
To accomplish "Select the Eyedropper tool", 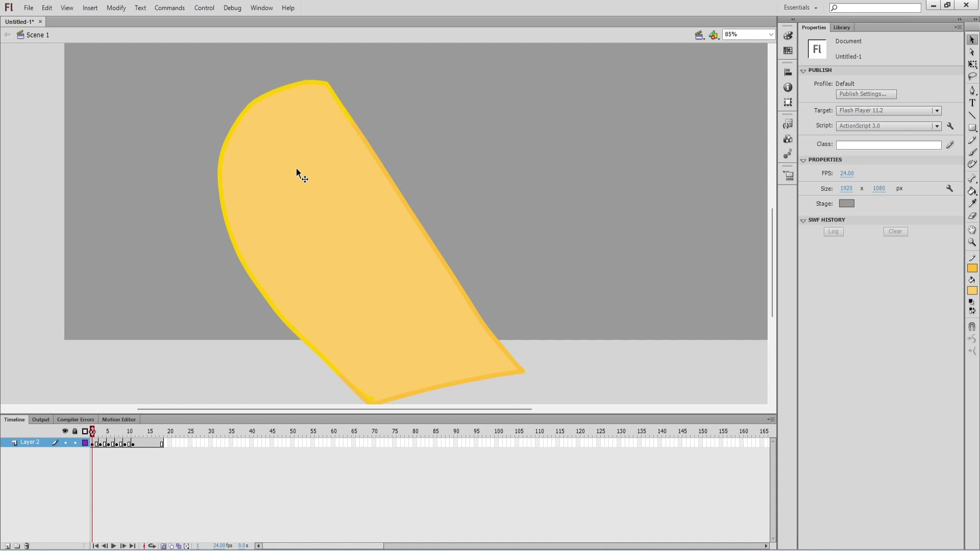I will [x=972, y=203].
